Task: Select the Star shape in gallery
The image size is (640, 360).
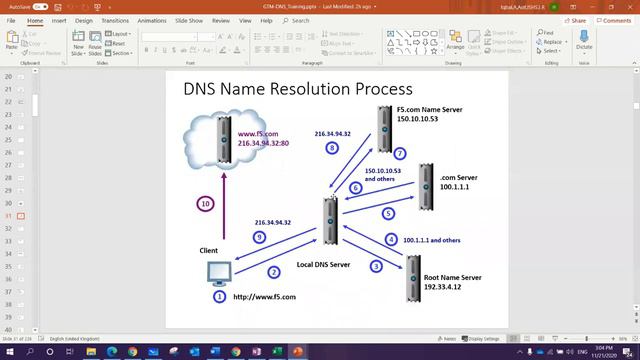Action: (x=434, y=51)
